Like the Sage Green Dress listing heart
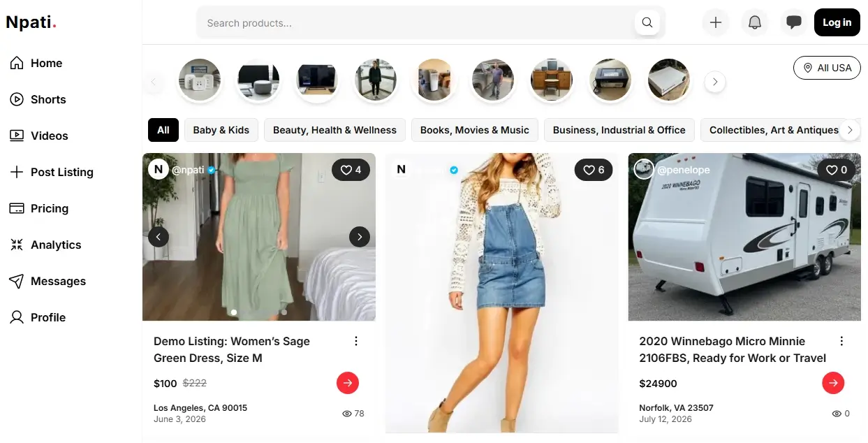This screenshot has height=443, width=868. pos(351,170)
